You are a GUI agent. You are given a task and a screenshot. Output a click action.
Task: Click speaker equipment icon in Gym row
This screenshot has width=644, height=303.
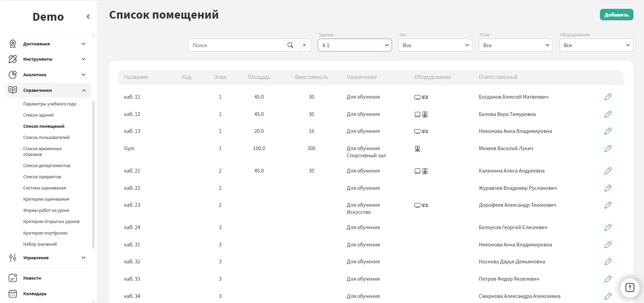[417, 149]
